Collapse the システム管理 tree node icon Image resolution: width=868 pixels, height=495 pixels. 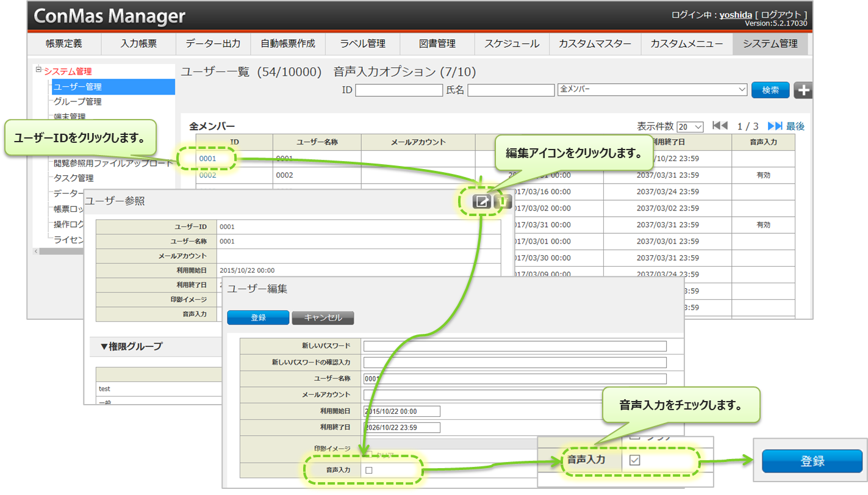coord(38,70)
